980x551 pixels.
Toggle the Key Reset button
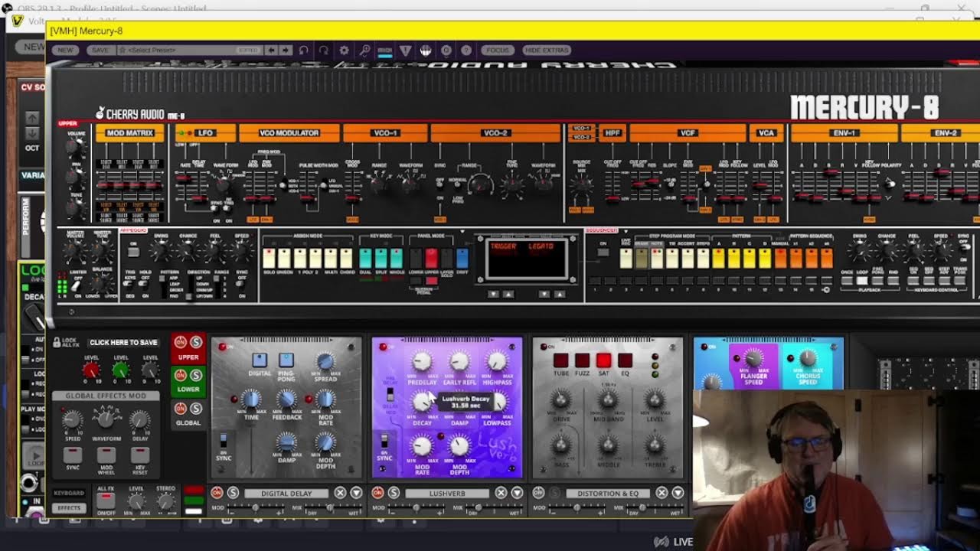point(140,455)
